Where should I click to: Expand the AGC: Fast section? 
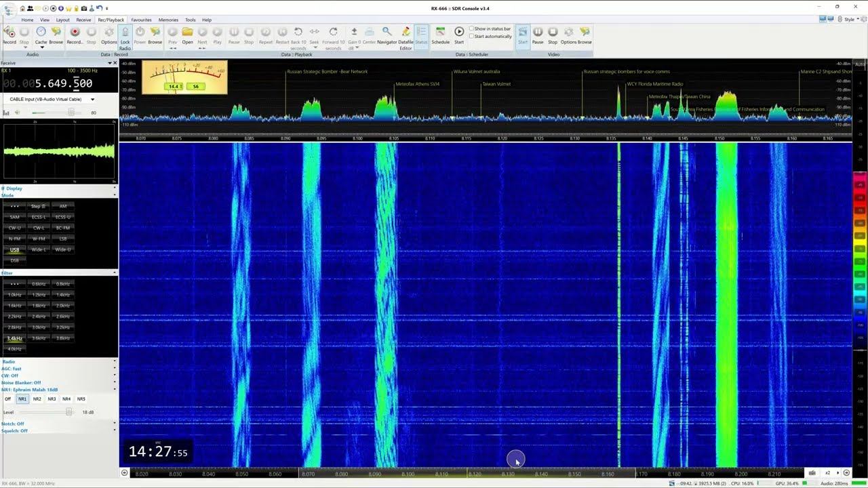point(58,369)
